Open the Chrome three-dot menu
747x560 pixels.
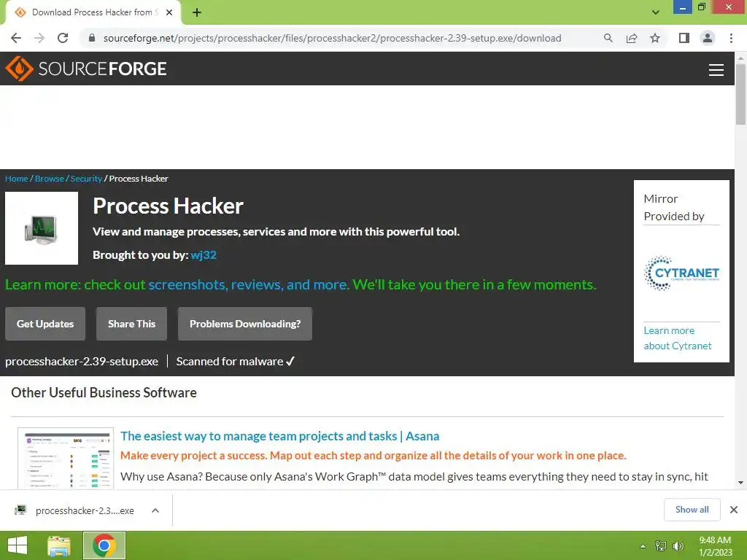click(x=731, y=38)
